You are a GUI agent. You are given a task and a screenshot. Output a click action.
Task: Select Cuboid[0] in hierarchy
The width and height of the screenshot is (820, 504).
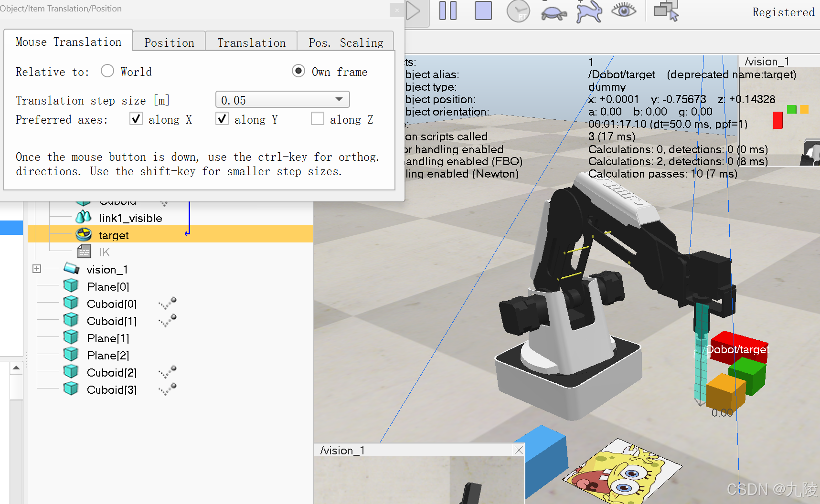(x=112, y=304)
